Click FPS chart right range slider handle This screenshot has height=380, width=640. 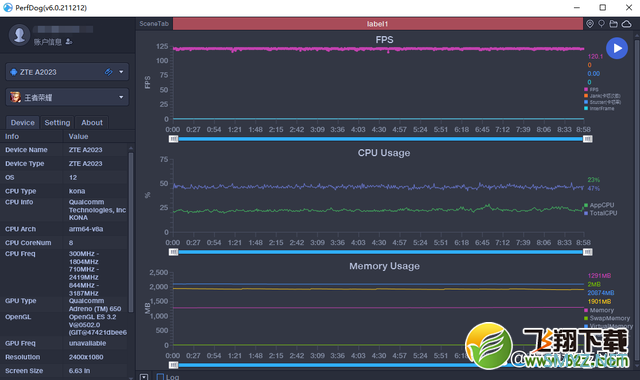pos(587,139)
